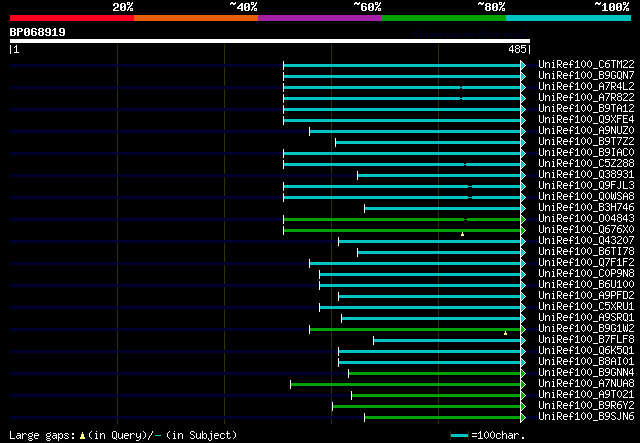
Task: Open the UniRef100_Q9XFE4 hit label
Action: (586, 119)
